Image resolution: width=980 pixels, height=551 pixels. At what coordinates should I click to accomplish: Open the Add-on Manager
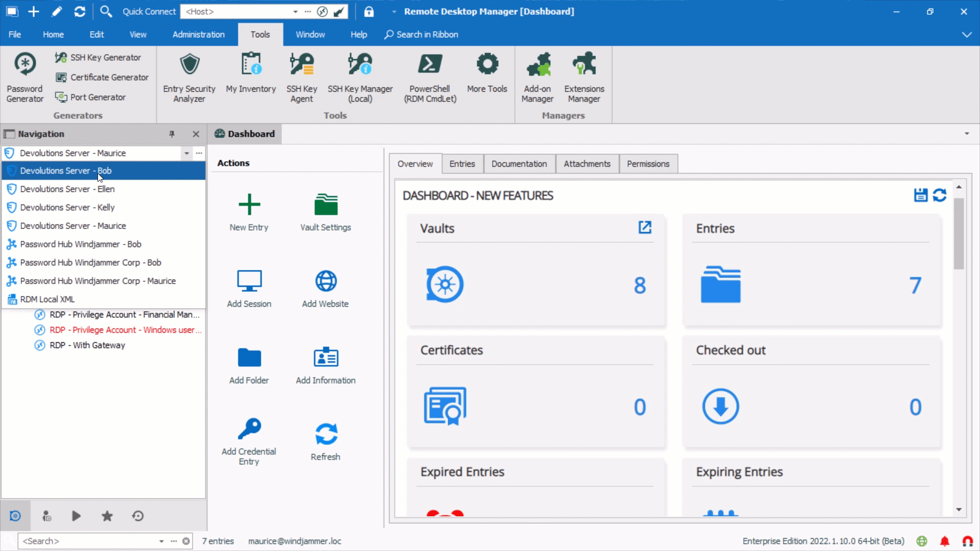[537, 77]
